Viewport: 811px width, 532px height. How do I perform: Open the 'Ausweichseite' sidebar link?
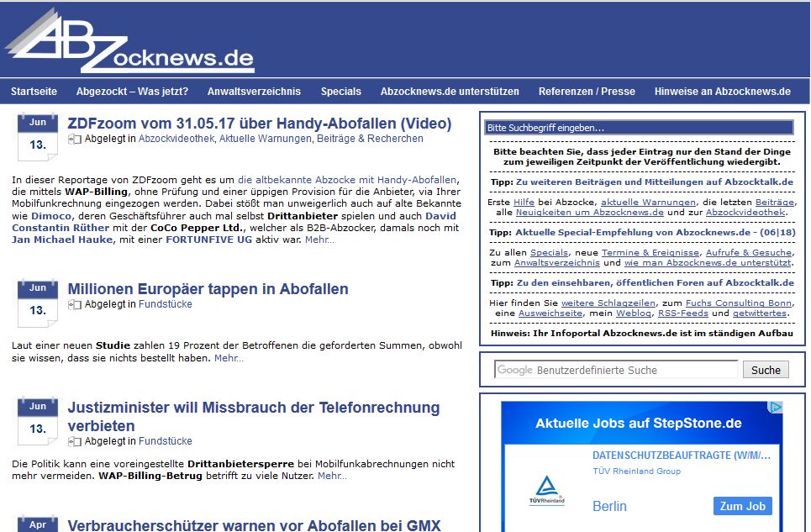[x=550, y=313]
